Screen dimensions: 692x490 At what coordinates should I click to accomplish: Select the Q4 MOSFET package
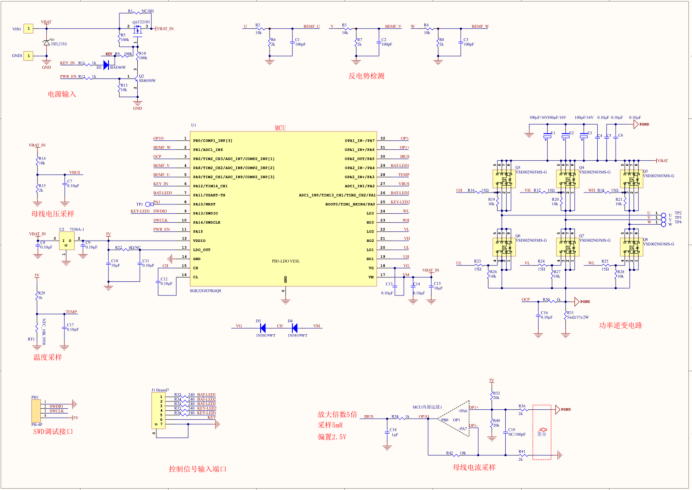click(x=567, y=179)
